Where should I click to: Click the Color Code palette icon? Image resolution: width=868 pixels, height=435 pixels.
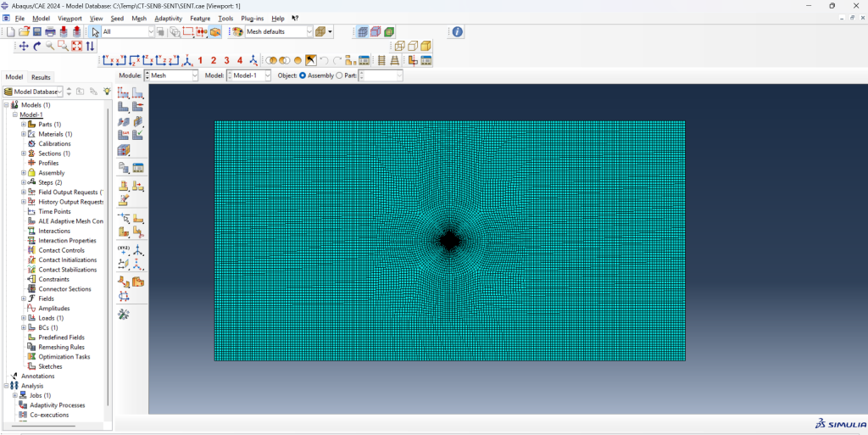[237, 31]
